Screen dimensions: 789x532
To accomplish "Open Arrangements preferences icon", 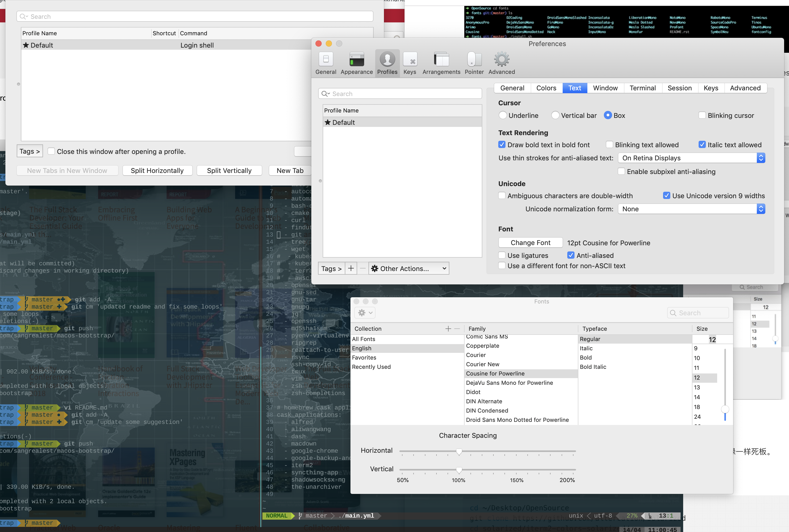I will (x=441, y=63).
